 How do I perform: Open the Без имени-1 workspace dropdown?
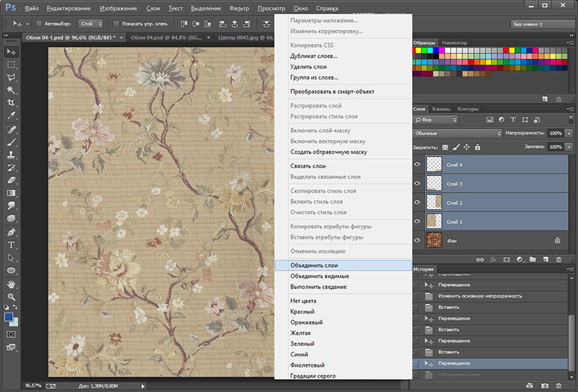543,24
